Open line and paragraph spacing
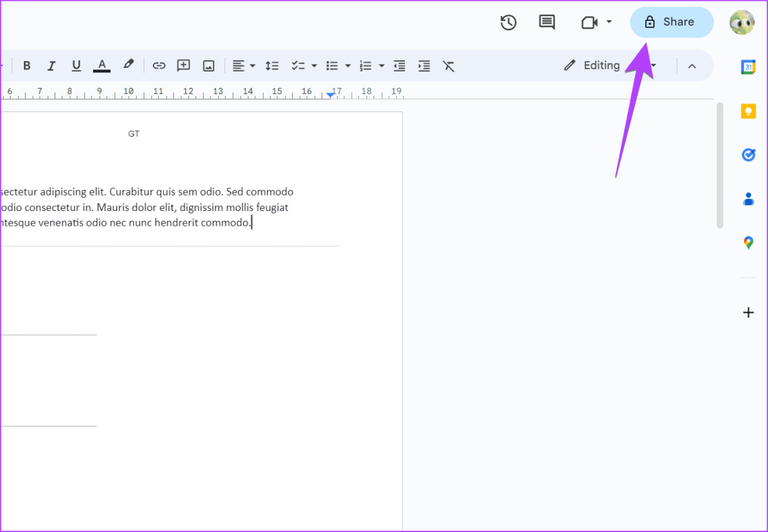 [x=272, y=65]
